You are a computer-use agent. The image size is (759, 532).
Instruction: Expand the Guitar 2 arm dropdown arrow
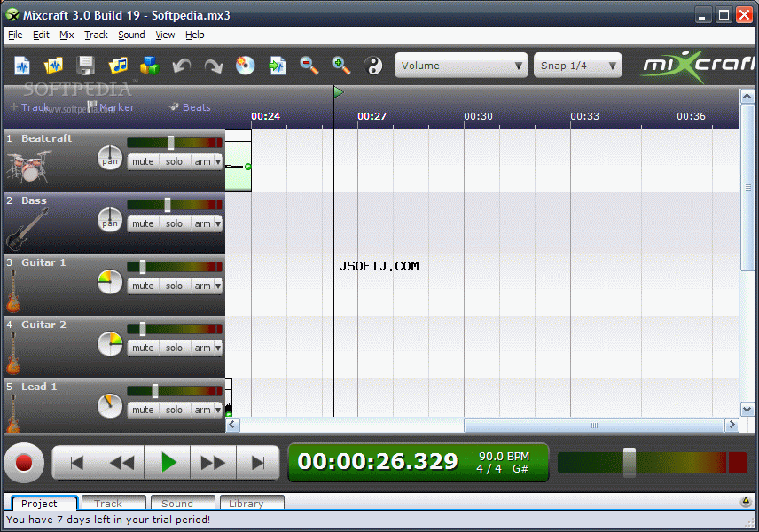tap(218, 348)
